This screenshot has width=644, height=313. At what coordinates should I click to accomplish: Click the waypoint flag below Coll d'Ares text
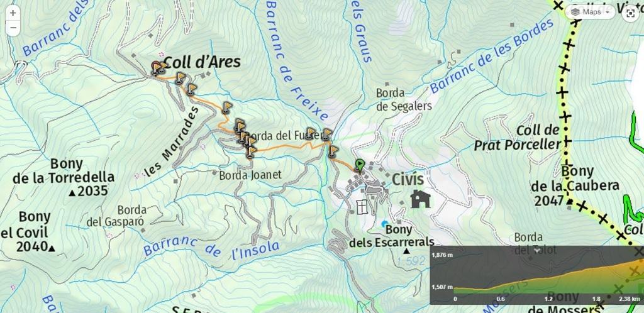click(x=180, y=78)
